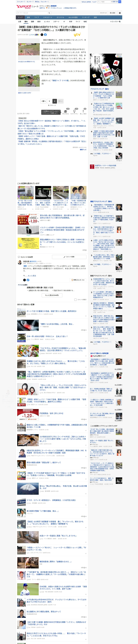This screenshot has height=644, width=138.
Task: Open the 国際 category
Action: point(32,21)
